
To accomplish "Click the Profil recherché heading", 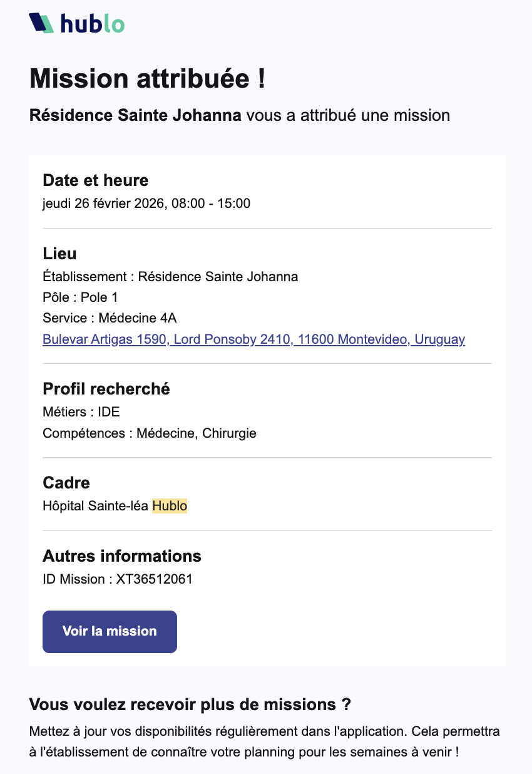I will tap(106, 389).
